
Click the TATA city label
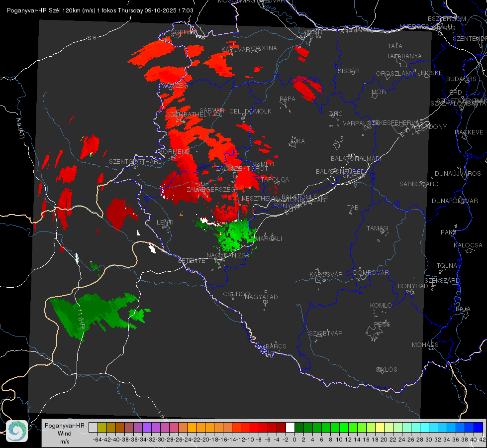(395, 46)
